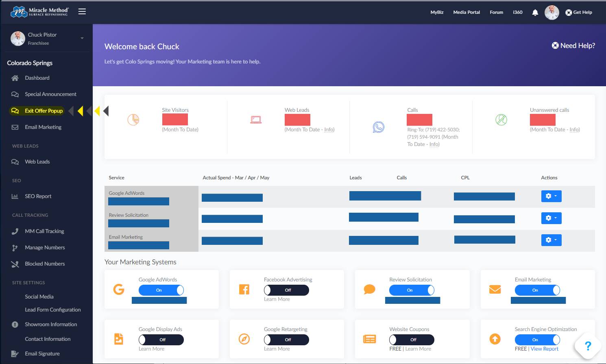The height and width of the screenshot is (364, 606).
Task: Open the notifications bell
Action: pos(535,13)
